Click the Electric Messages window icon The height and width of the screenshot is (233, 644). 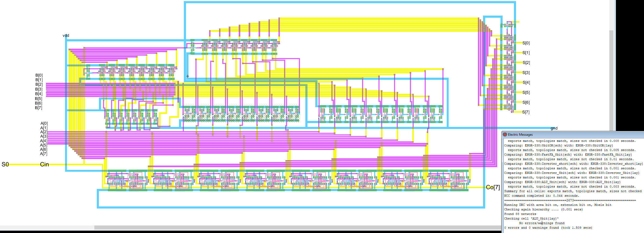(505, 135)
